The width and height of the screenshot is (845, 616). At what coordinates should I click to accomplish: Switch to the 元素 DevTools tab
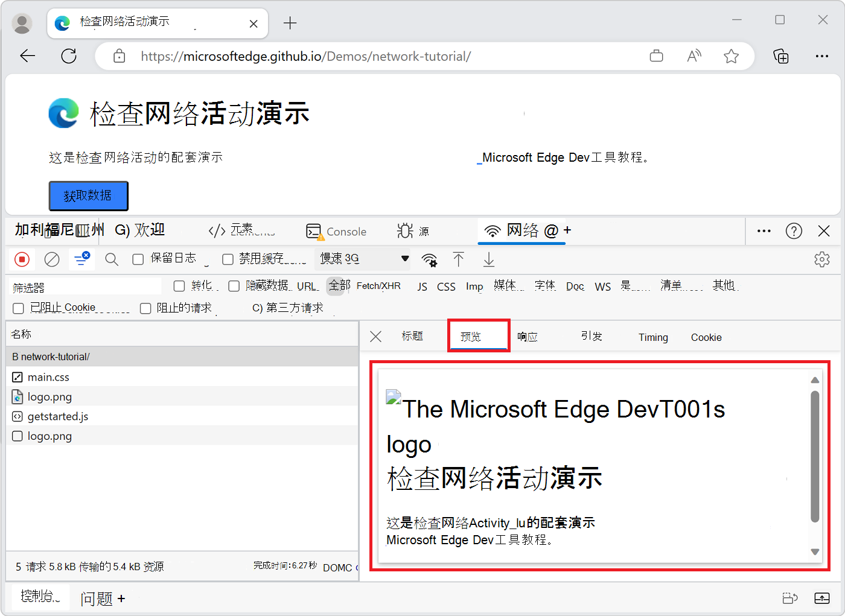click(241, 230)
